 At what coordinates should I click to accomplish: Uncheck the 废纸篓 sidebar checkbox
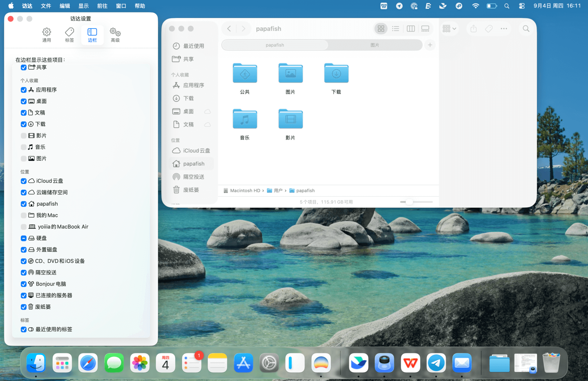click(x=24, y=307)
